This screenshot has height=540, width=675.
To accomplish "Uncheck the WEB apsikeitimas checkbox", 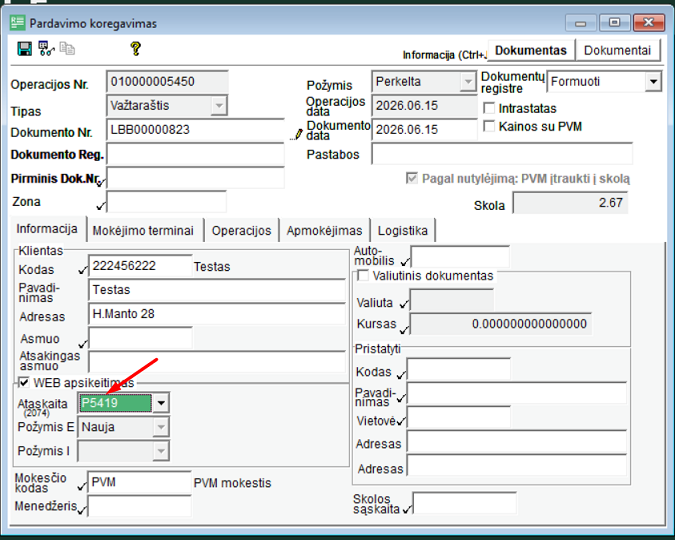I will click(x=24, y=382).
